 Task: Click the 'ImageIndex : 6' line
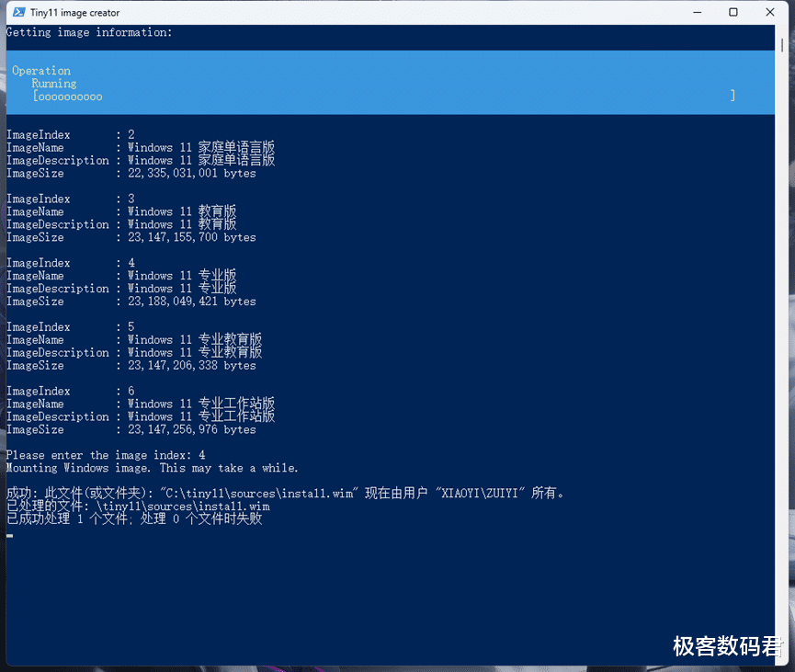click(71, 391)
